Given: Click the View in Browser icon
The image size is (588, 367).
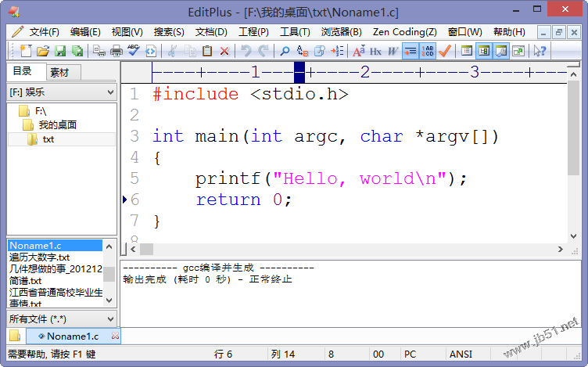Looking at the screenshot, I should [151, 51].
